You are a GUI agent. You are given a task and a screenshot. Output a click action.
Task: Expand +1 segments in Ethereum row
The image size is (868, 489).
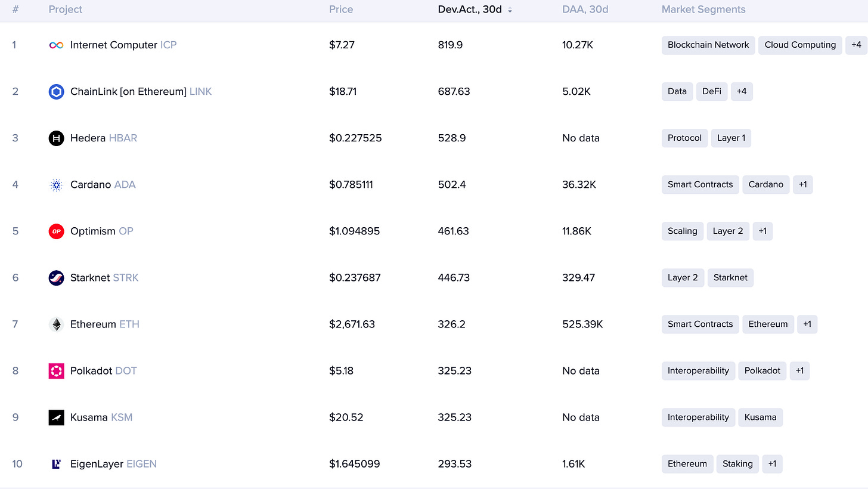tap(807, 324)
